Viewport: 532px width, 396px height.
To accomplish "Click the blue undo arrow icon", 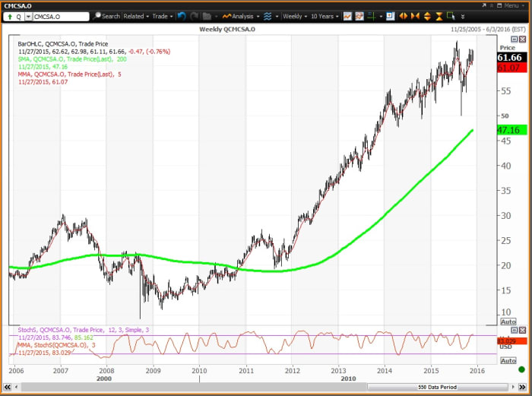I will 182,16.
